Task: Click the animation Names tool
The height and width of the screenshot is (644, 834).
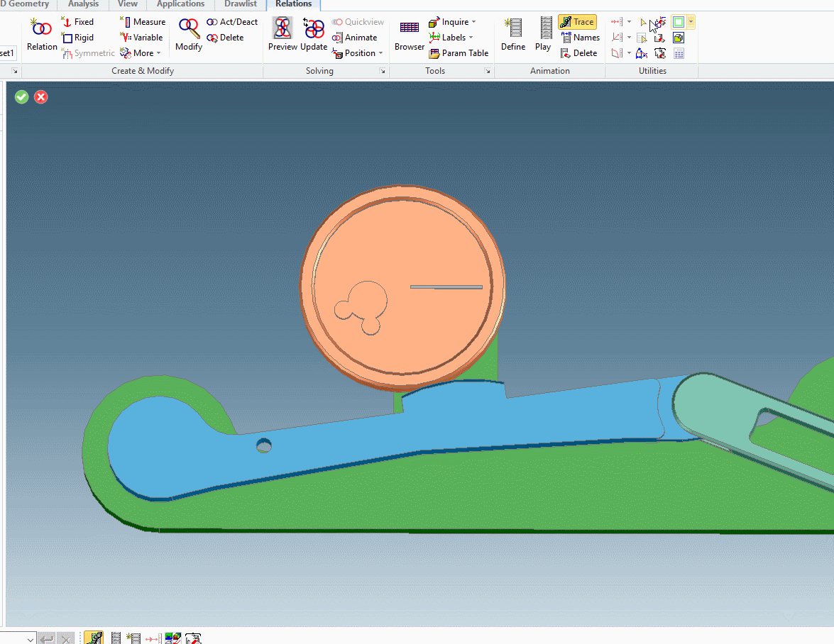Action: (581, 38)
